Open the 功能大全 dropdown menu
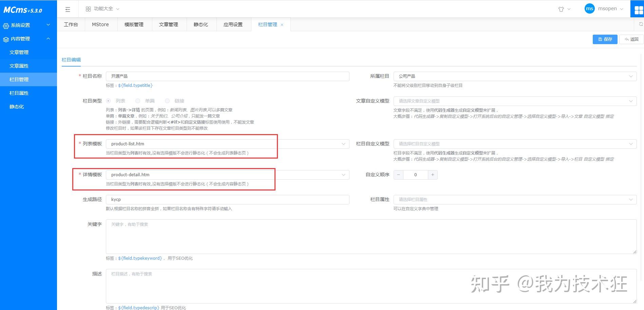 103,9
